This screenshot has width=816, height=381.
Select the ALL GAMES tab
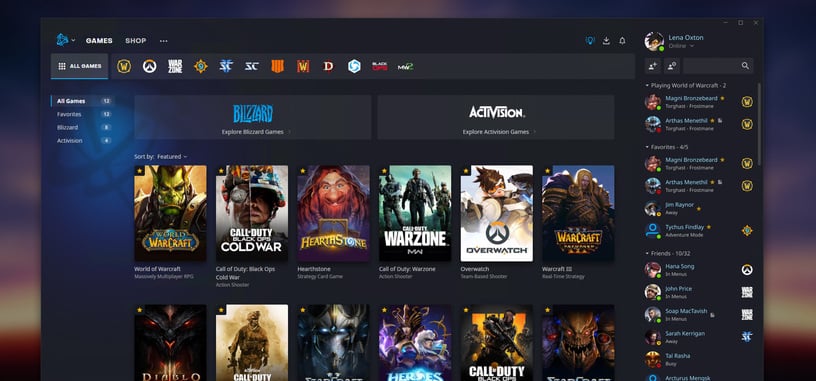pos(80,66)
